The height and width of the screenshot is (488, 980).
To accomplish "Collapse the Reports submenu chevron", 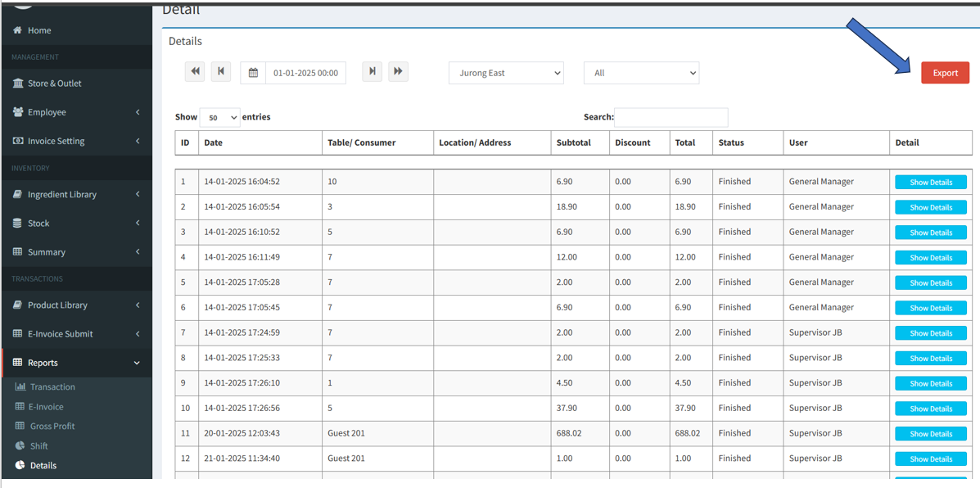I will point(137,363).
